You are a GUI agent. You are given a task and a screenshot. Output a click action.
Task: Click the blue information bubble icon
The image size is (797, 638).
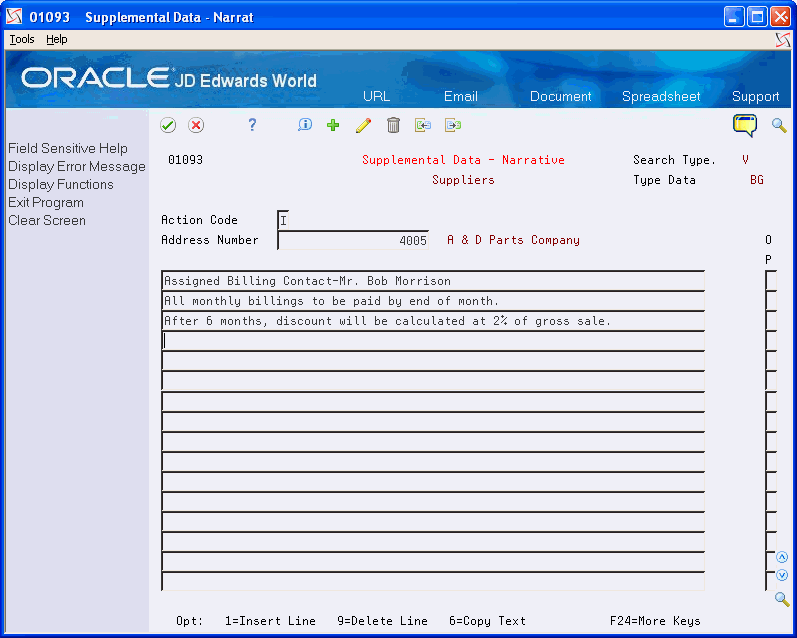tap(305, 125)
